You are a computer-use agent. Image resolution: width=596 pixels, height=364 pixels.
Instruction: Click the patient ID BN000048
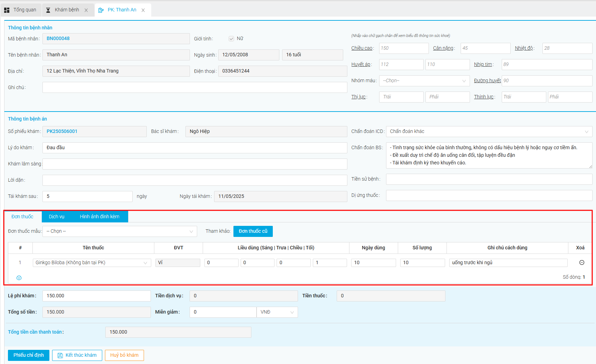coord(58,38)
